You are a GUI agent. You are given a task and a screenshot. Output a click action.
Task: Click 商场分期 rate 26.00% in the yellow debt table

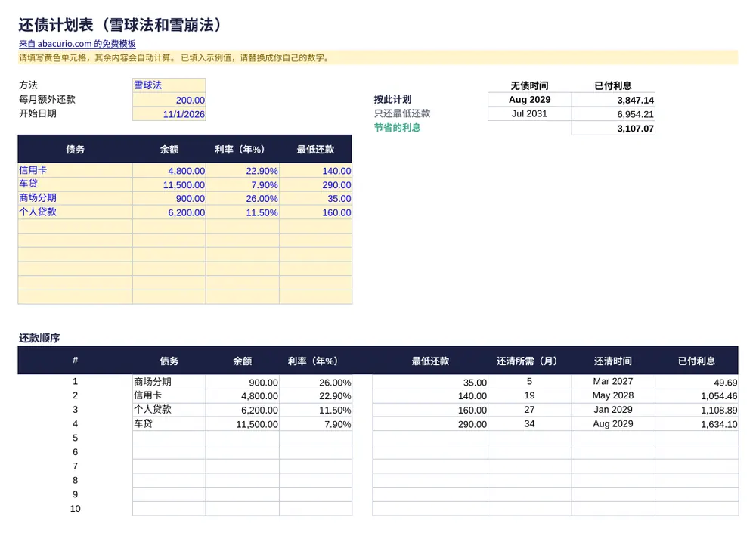coord(243,198)
